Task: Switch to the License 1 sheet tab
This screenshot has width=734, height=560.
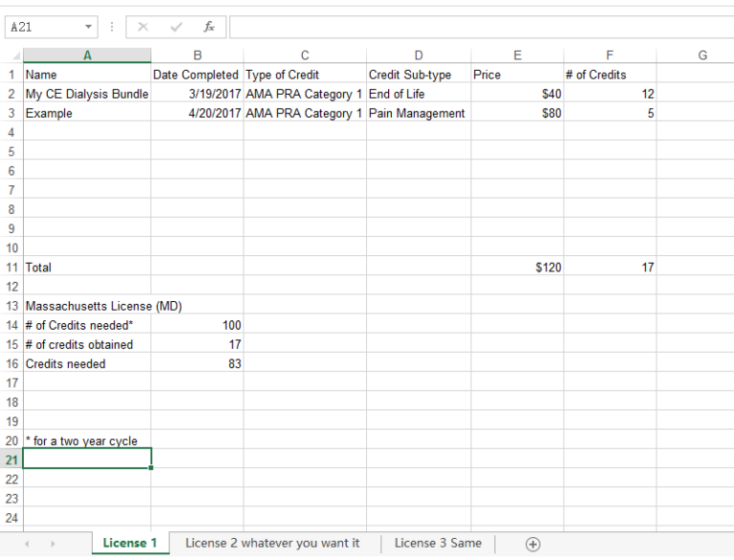Action: pos(130,543)
